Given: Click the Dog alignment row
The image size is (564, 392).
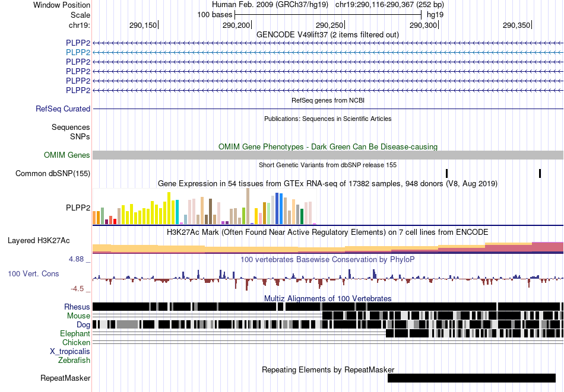Looking at the screenshot, I should click(328, 324).
